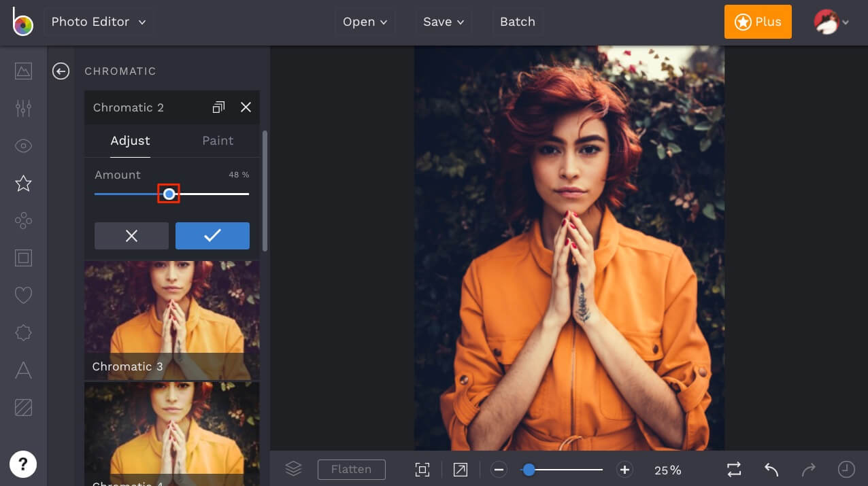This screenshot has width=868, height=486.
Task: Open the profile avatar dropdown
Action: [x=831, y=21]
